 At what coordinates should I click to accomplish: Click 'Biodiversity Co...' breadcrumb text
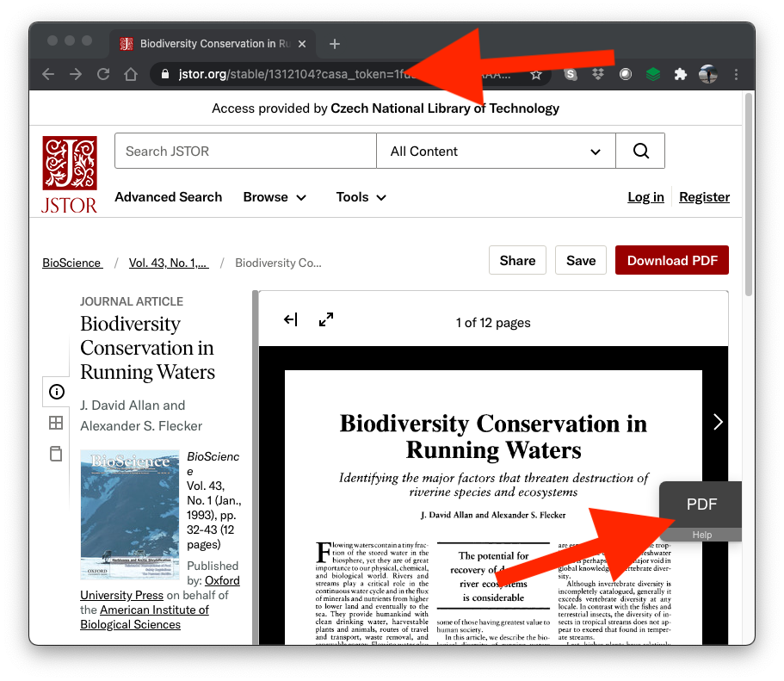click(278, 263)
